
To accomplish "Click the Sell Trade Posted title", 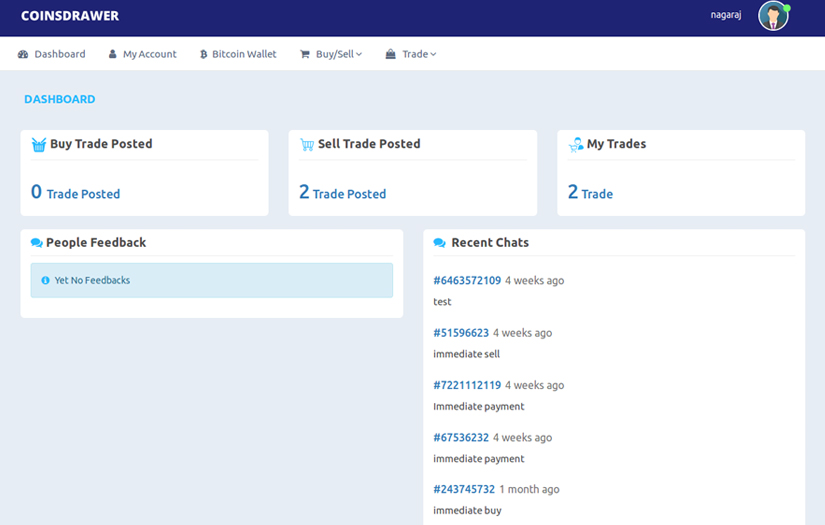I will pos(369,144).
